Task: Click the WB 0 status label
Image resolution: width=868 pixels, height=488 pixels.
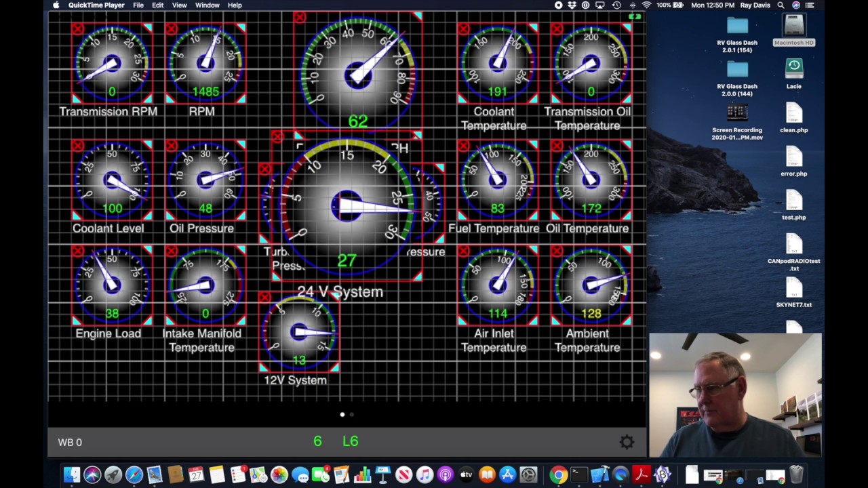Action: tap(70, 442)
